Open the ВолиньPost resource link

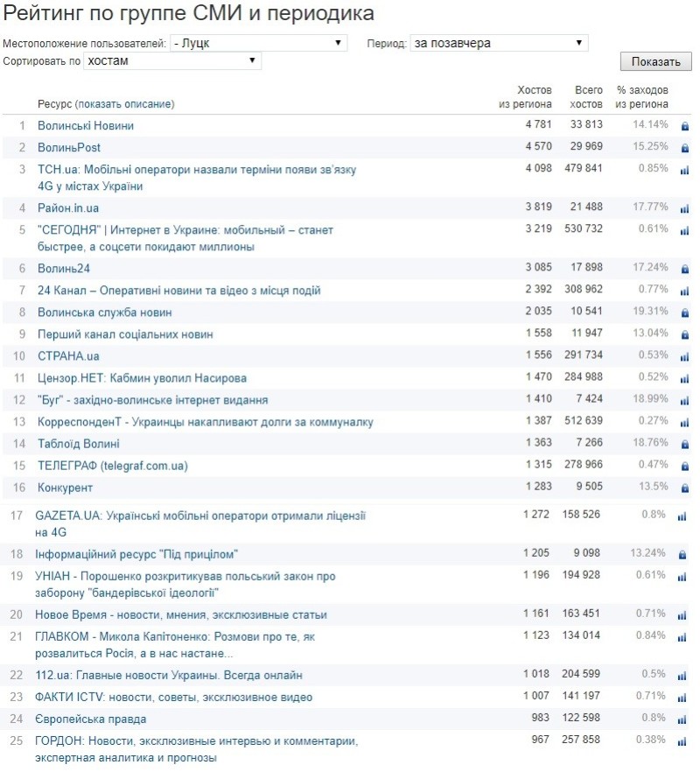[69, 148]
